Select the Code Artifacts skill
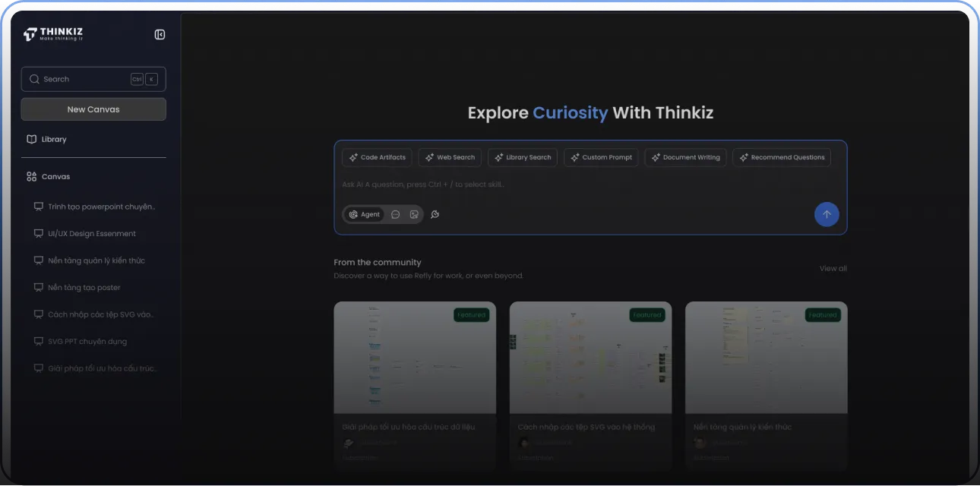The image size is (980, 486). click(377, 157)
